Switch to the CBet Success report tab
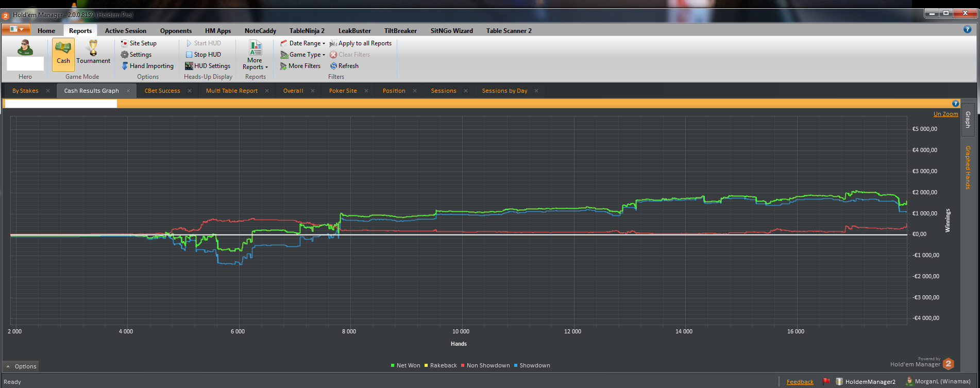Image resolution: width=980 pixels, height=388 pixels. coord(162,91)
